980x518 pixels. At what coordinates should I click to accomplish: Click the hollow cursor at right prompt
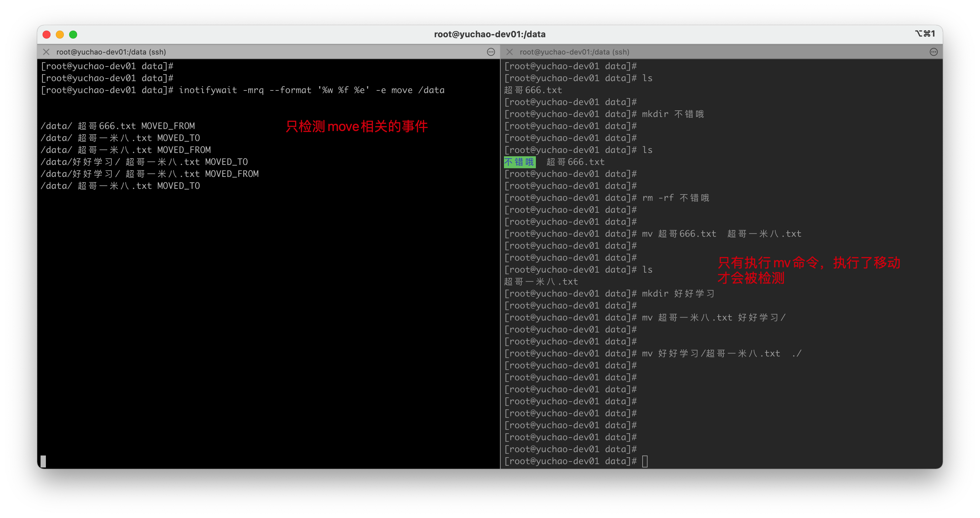[645, 461]
